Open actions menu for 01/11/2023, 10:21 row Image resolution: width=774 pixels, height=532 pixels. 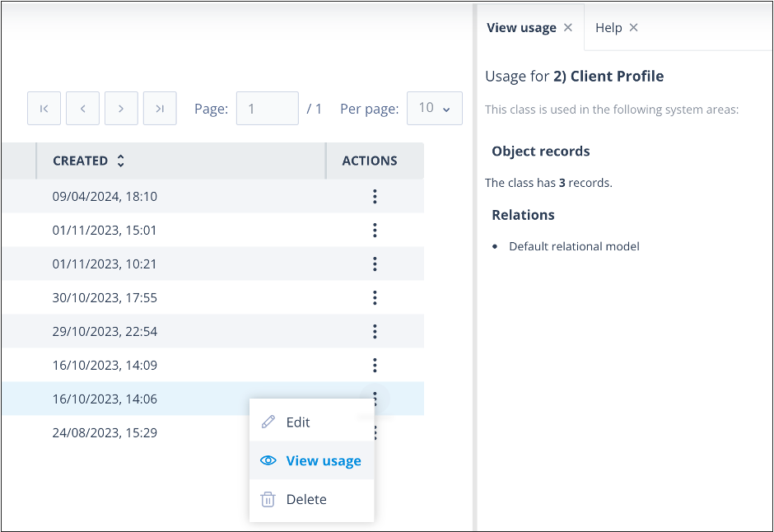pyautogui.click(x=375, y=264)
